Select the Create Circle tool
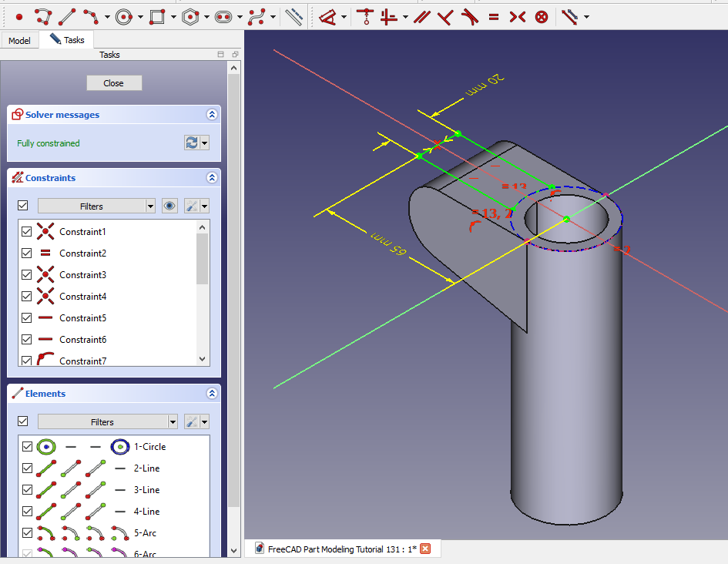 [x=124, y=16]
